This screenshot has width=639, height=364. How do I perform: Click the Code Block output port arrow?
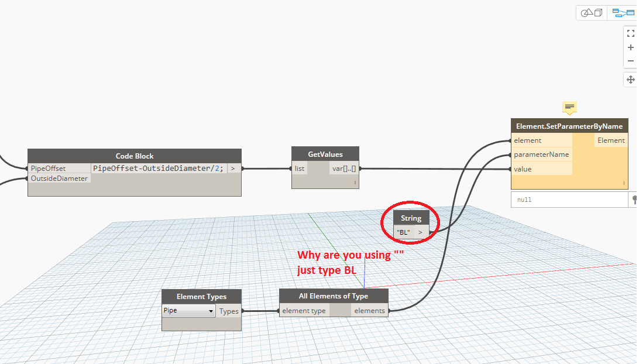tap(233, 169)
